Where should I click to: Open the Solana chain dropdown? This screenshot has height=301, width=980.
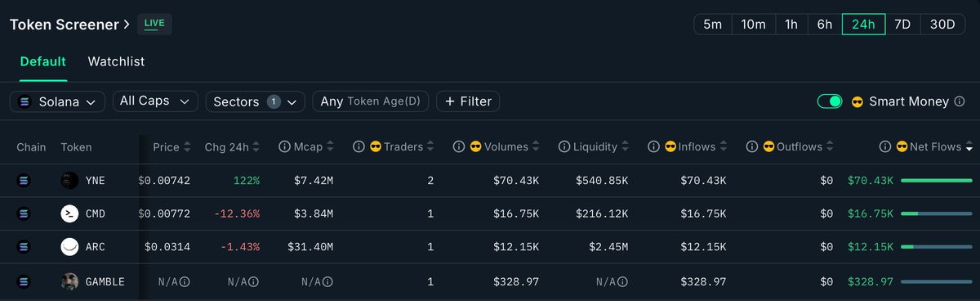[x=57, y=101]
